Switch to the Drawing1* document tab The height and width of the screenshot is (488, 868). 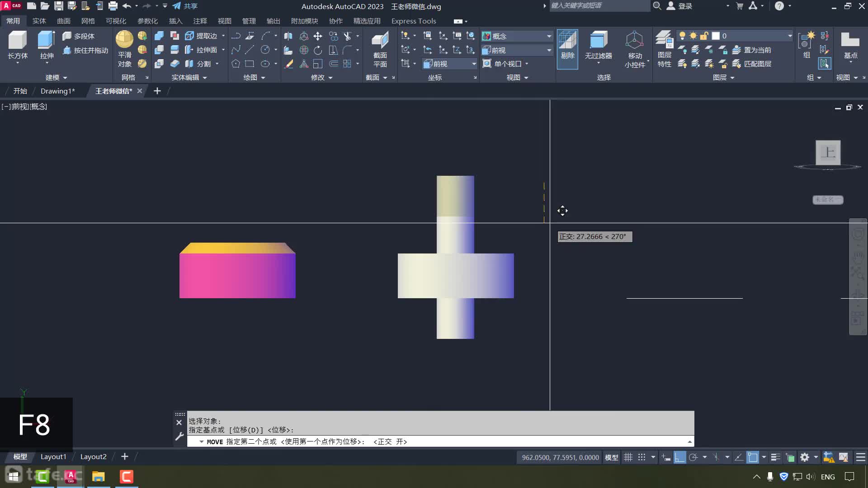(57, 91)
